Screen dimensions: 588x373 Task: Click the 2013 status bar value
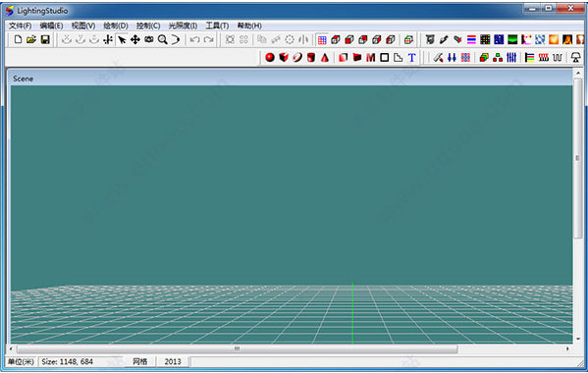pyautogui.click(x=173, y=362)
